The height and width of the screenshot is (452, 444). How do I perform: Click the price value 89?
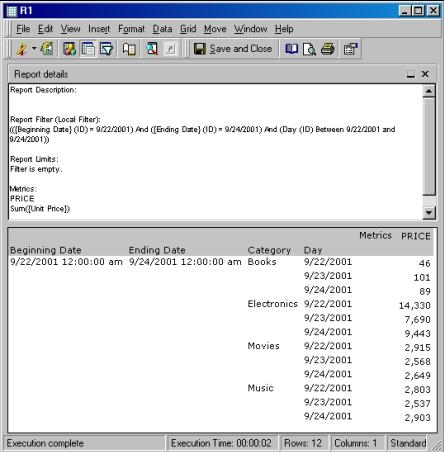[425, 292]
